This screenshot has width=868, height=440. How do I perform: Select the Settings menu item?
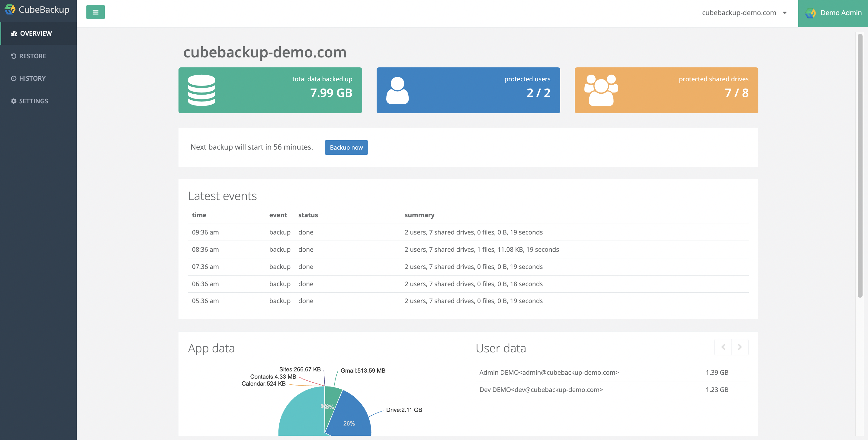(x=34, y=100)
